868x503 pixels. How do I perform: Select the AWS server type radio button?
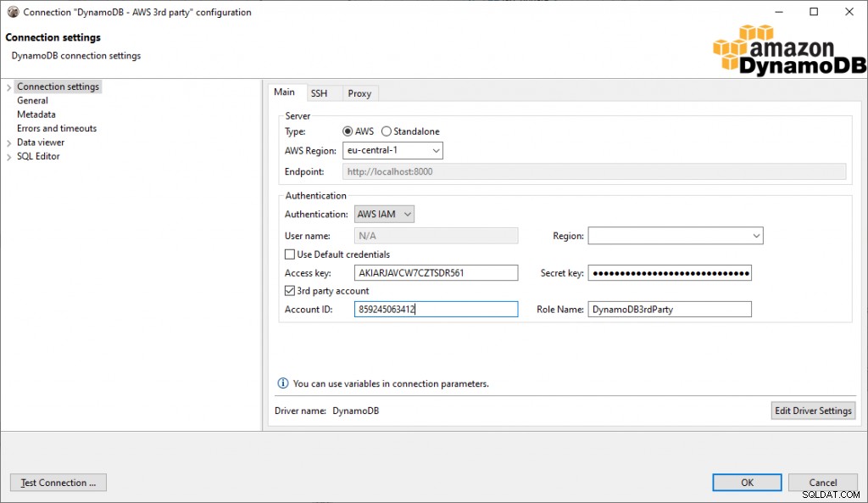(348, 131)
